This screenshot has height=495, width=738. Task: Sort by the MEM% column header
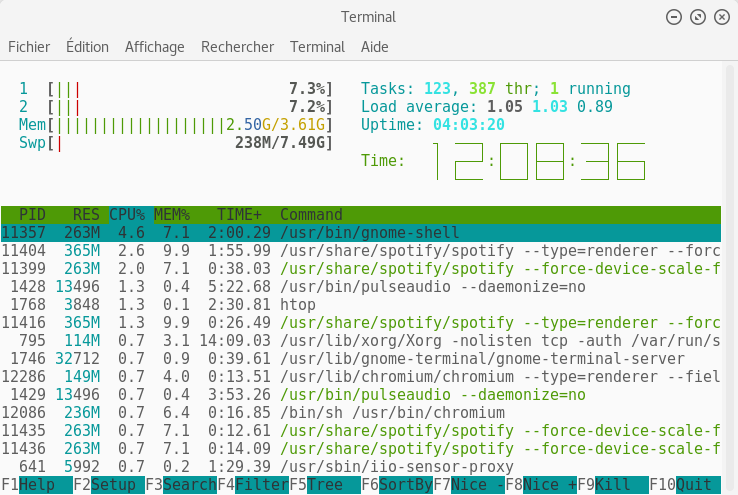171,215
